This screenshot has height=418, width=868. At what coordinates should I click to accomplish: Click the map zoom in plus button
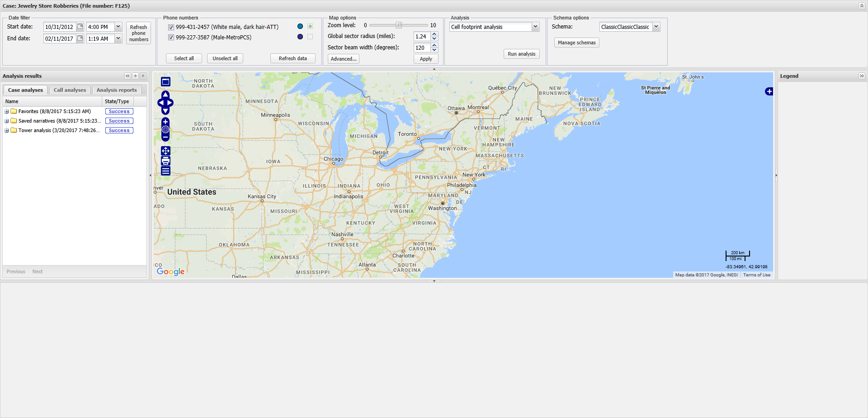[x=165, y=122]
